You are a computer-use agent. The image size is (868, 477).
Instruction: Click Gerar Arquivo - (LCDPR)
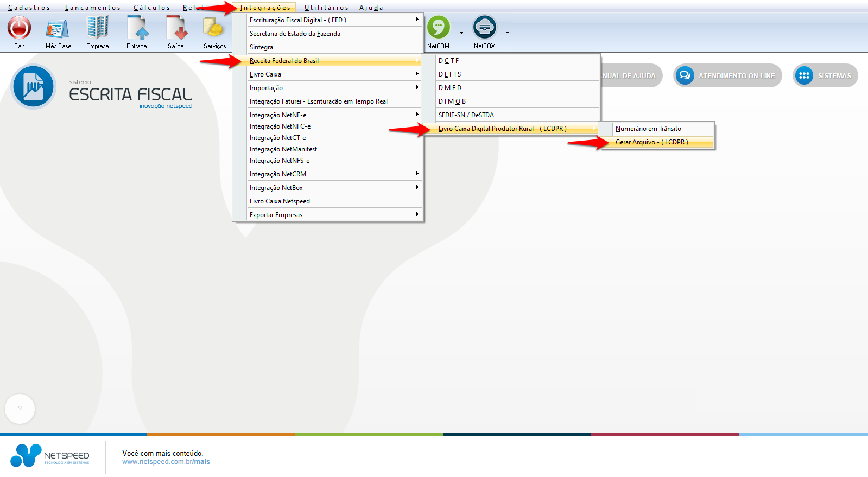pyautogui.click(x=656, y=142)
